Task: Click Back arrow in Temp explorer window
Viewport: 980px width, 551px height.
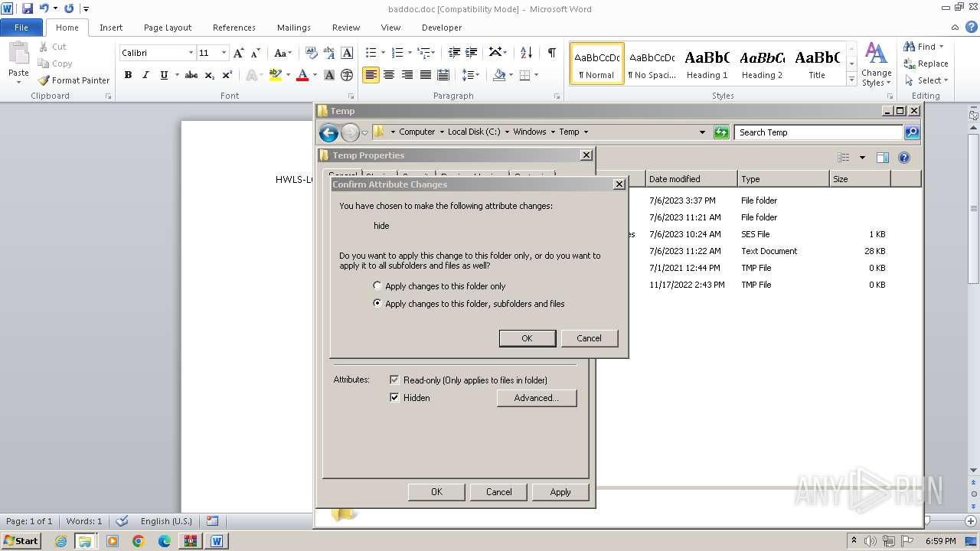Action: click(328, 132)
